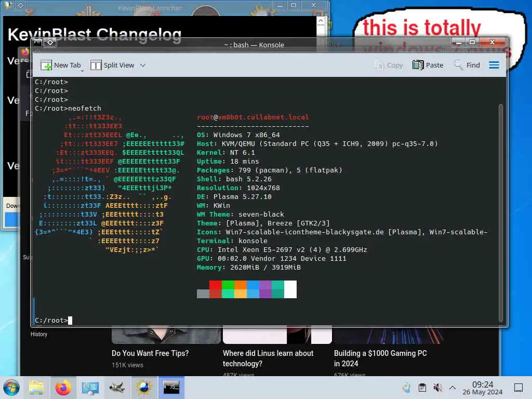Image resolution: width=532 pixels, height=399 pixels.
Task: Click Split View in Konsole toolbar
Action: (112, 65)
